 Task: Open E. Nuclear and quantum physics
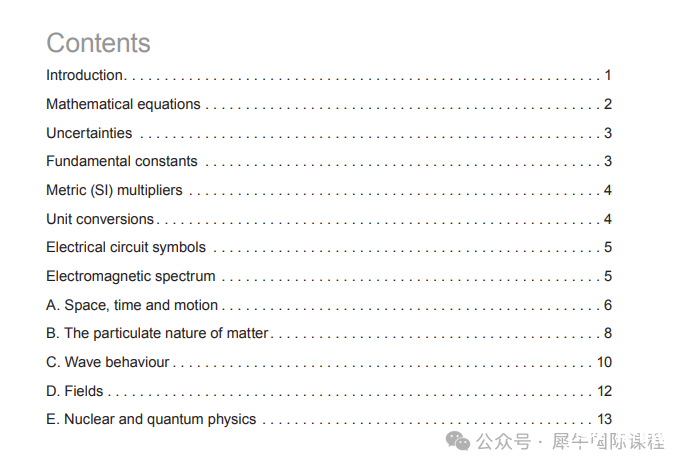pos(329,419)
